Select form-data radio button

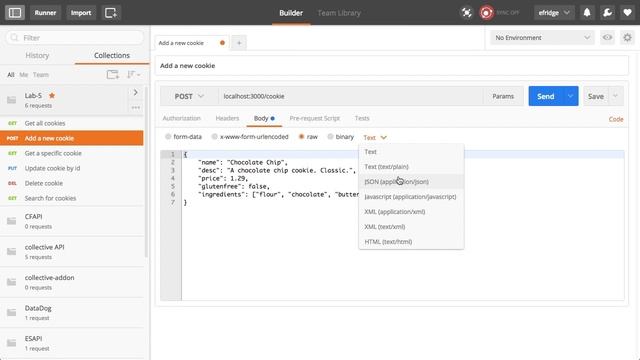[168, 137]
